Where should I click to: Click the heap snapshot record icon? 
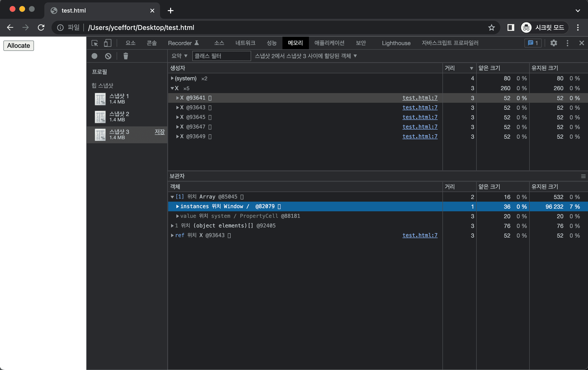pyautogui.click(x=94, y=56)
